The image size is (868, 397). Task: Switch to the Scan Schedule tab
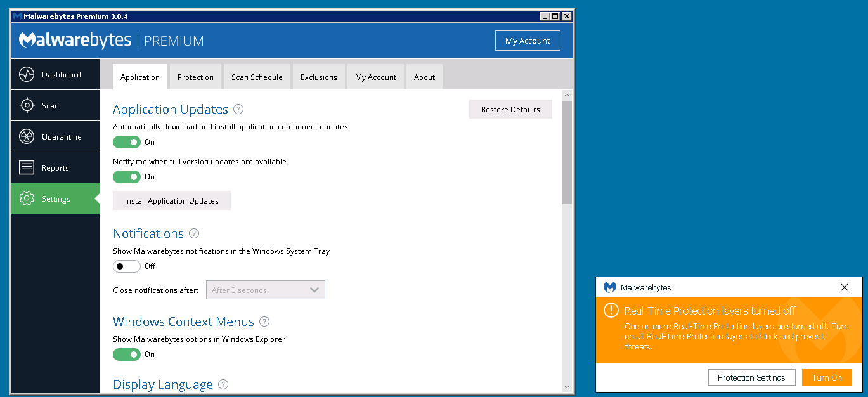(x=257, y=77)
